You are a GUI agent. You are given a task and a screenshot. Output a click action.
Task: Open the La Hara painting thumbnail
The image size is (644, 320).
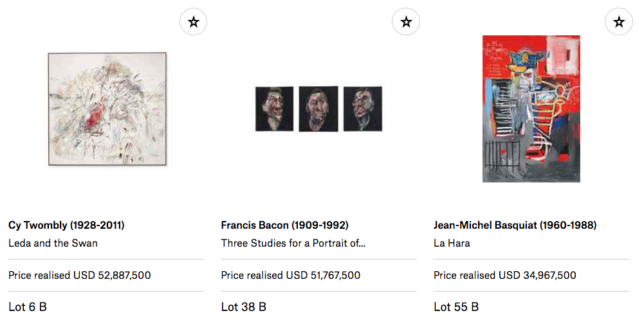click(x=531, y=109)
